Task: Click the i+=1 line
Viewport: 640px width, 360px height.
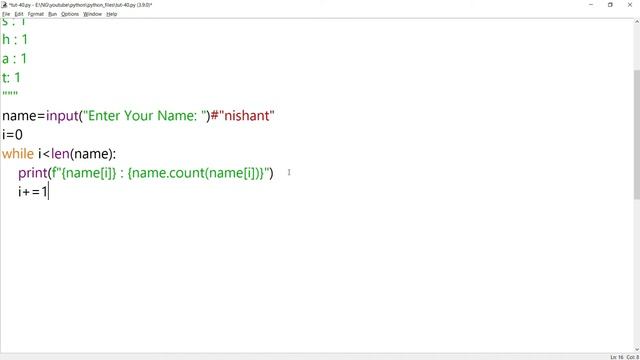Action: pyautogui.click(x=33, y=191)
